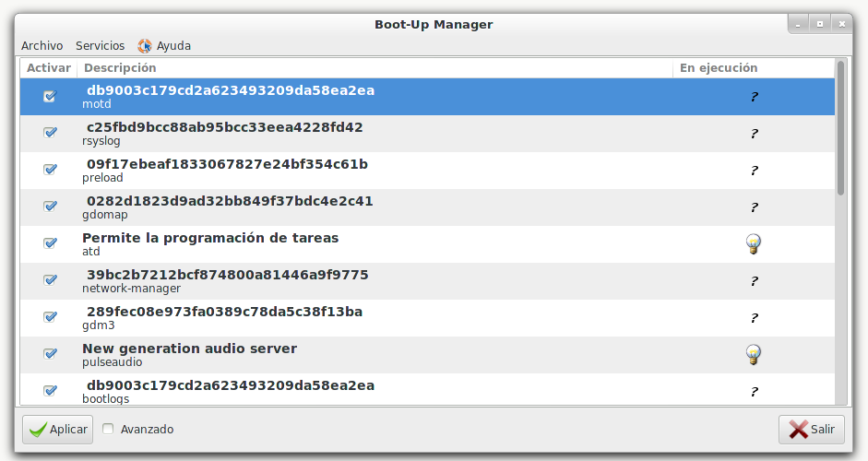Disable the pulseaudio service checkbox

(x=50, y=354)
